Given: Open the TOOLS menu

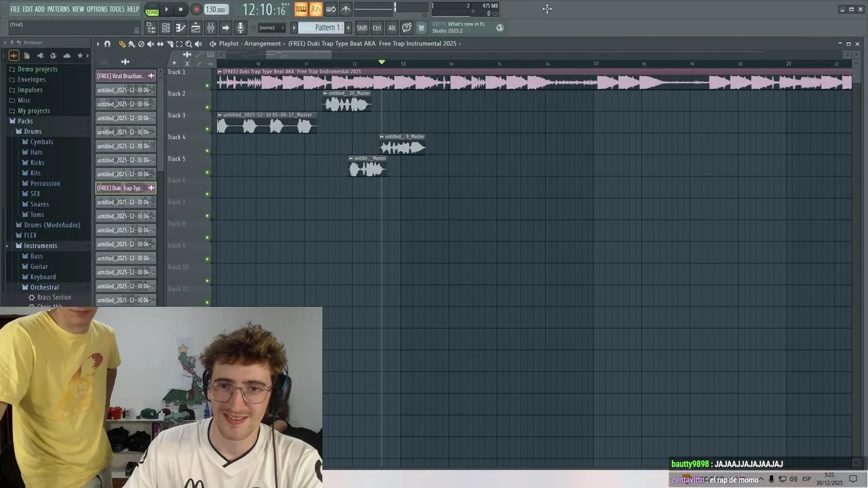Looking at the screenshot, I should tap(117, 9).
